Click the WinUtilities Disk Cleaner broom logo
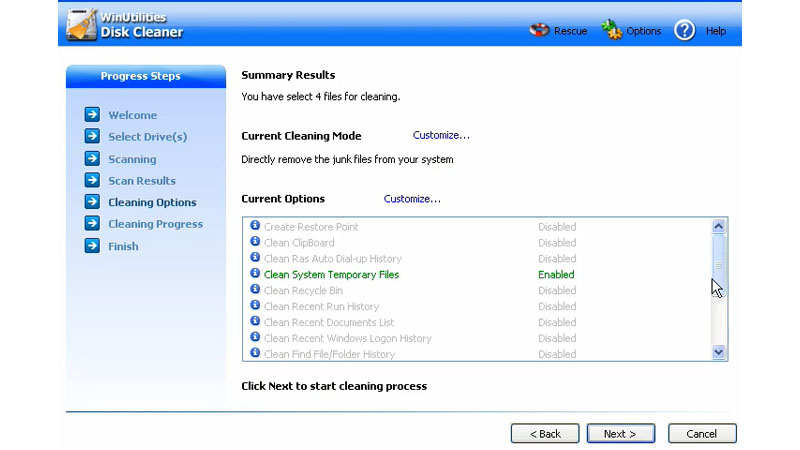The width and height of the screenshot is (800, 450). coord(82,24)
